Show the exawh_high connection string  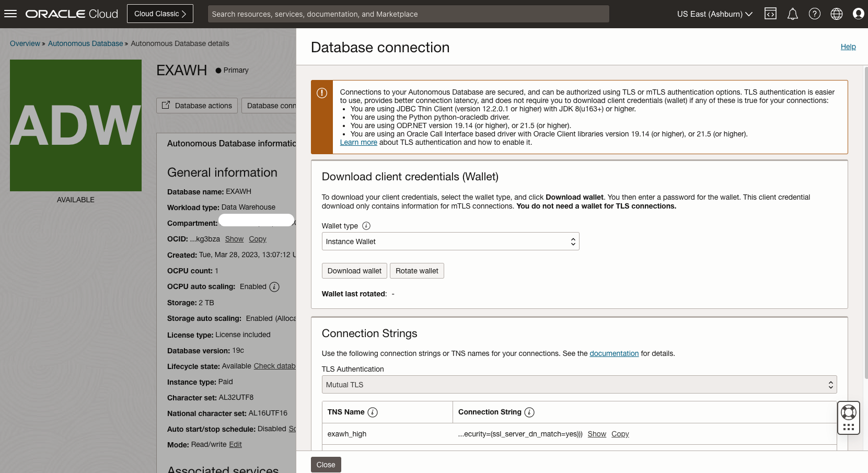597,434
